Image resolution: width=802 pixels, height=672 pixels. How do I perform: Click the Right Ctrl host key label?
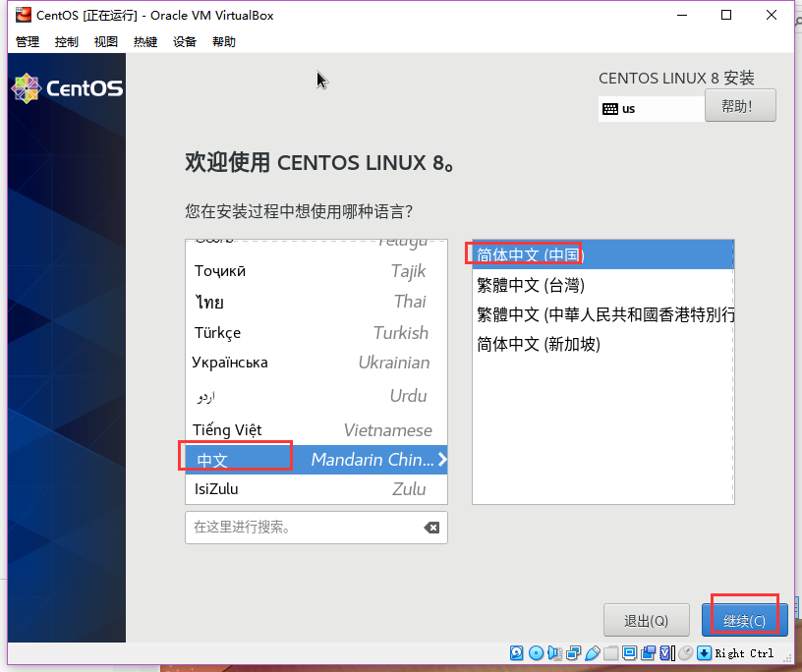(744, 653)
